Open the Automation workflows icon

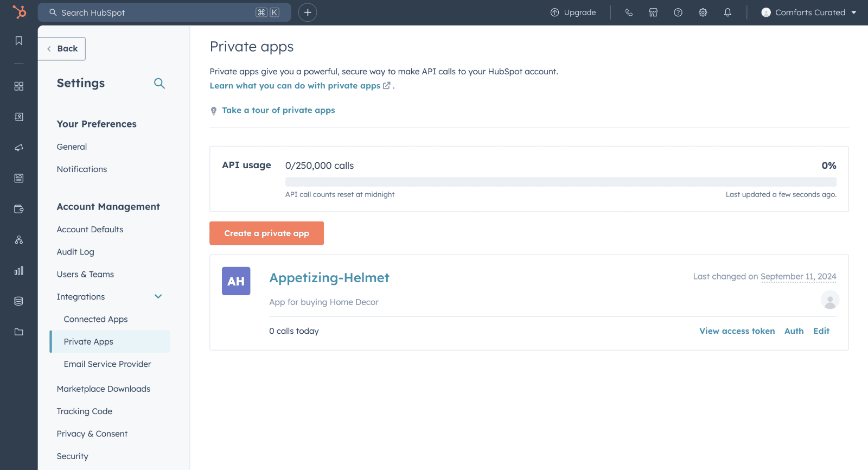tap(19, 240)
